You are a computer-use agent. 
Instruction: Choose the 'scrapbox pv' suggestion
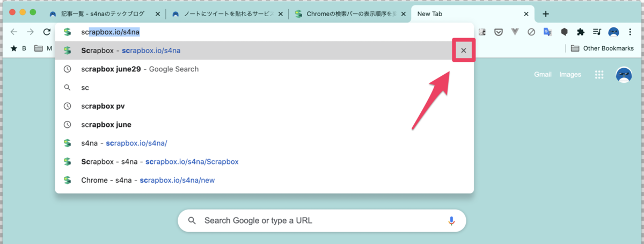(x=264, y=106)
